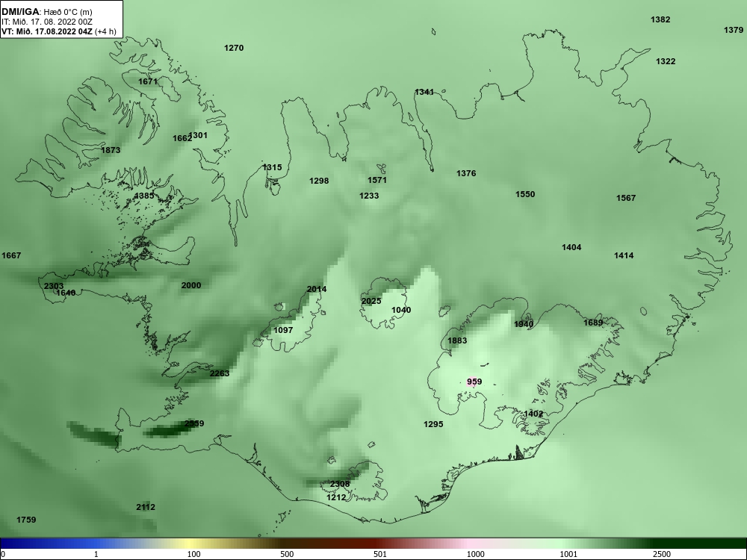Click the legend label 500
Screen dimensions: 747x560
pos(287,554)
